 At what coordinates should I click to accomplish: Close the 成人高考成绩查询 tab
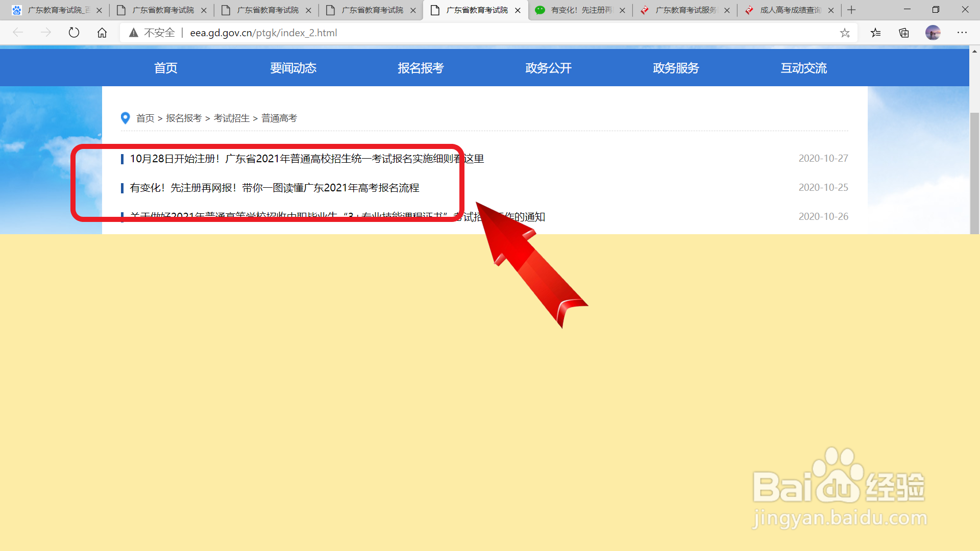(831, 10)
